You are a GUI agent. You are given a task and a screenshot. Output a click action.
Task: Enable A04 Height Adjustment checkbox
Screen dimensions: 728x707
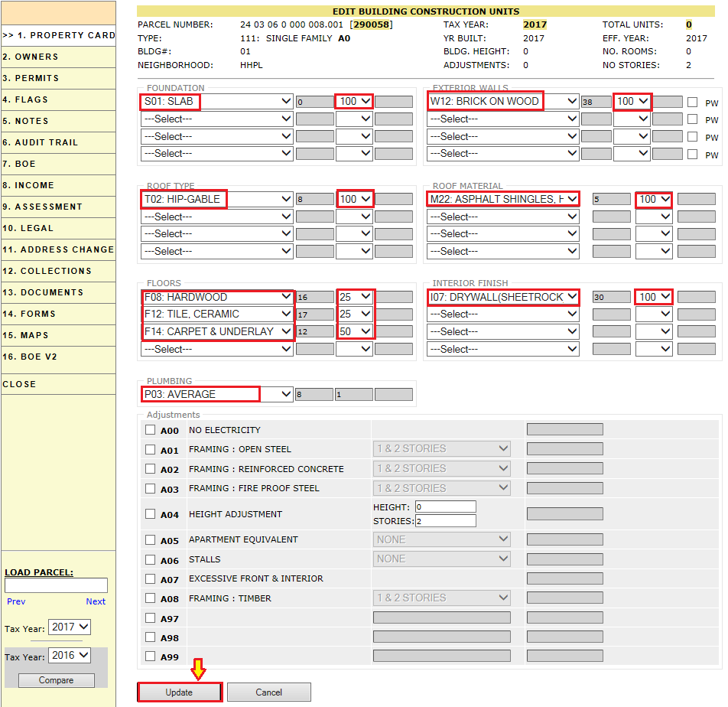click(x=151, y=514)
